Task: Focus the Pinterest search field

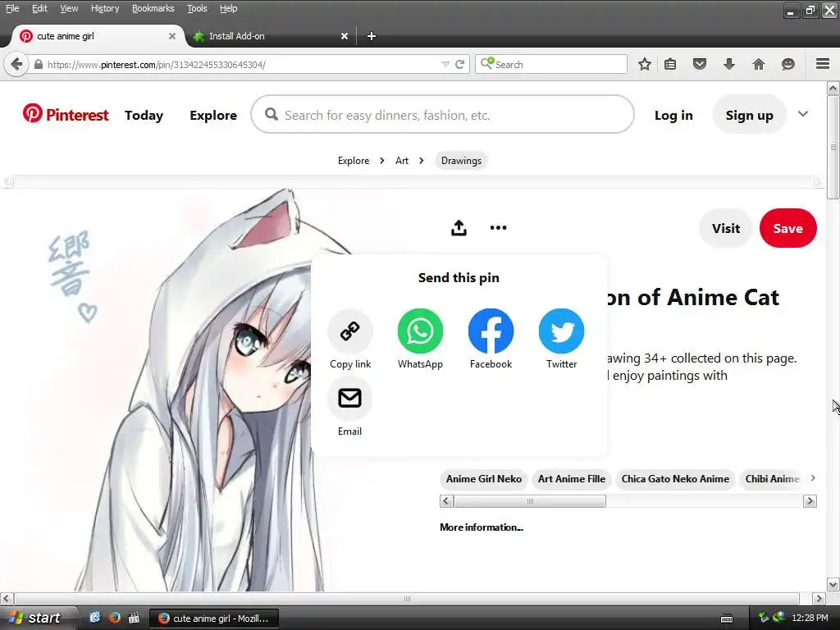Action: 442,114
